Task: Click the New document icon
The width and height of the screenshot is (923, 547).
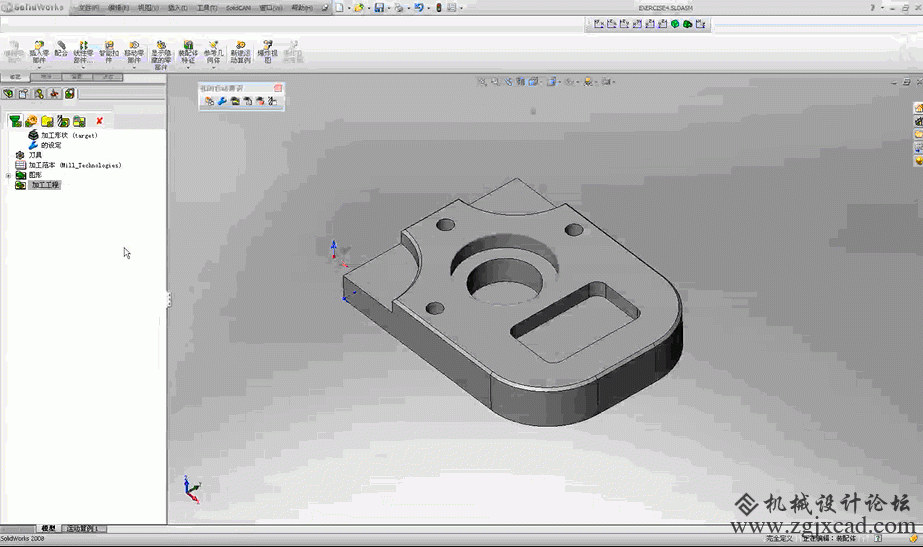Action: coord(340,8)
